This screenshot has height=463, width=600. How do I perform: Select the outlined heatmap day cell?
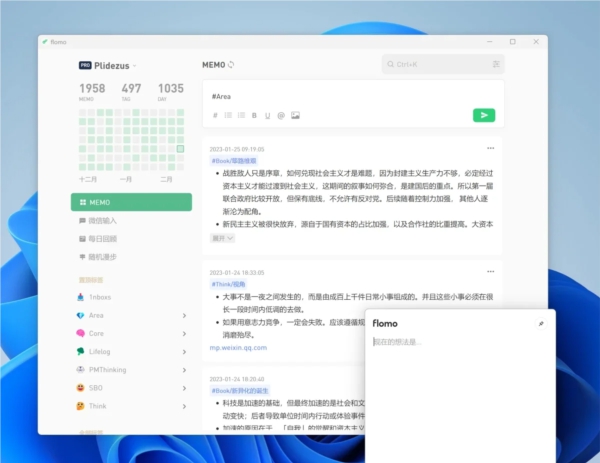(x=180, y=148)
